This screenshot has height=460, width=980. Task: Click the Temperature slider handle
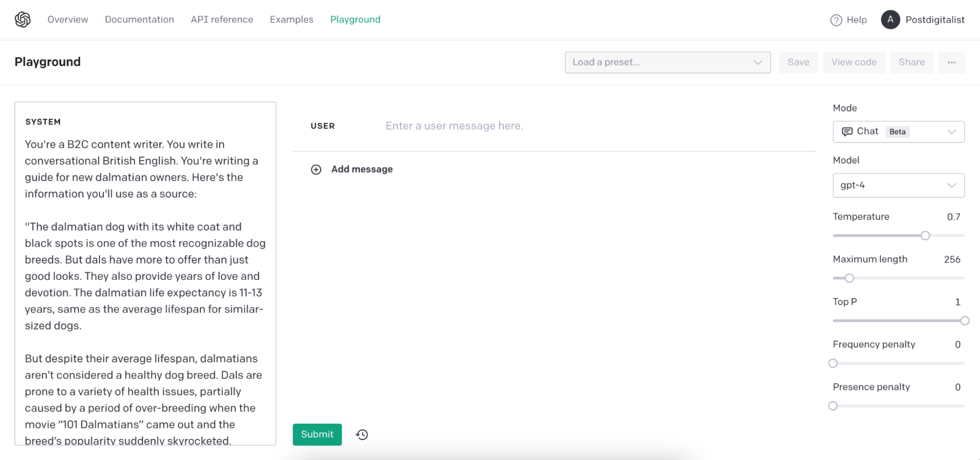tap(925, 236)
